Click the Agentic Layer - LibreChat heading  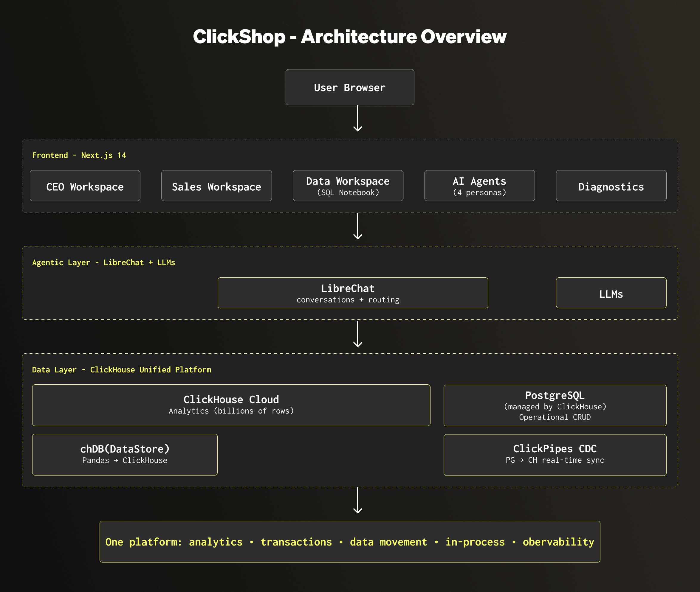point(103,262)
